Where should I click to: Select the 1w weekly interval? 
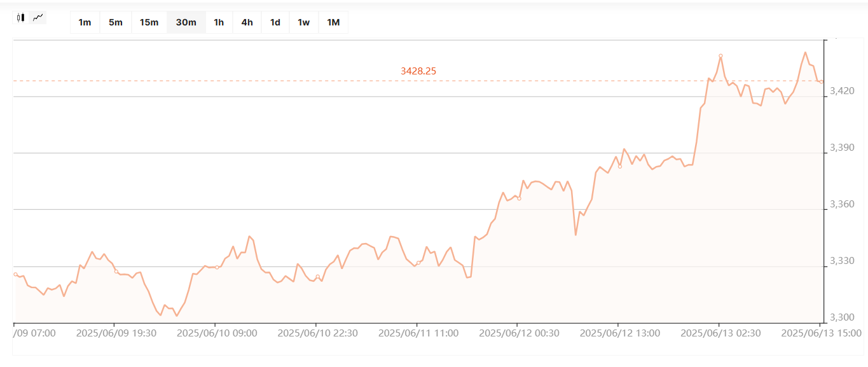click(x=303, y=22)
